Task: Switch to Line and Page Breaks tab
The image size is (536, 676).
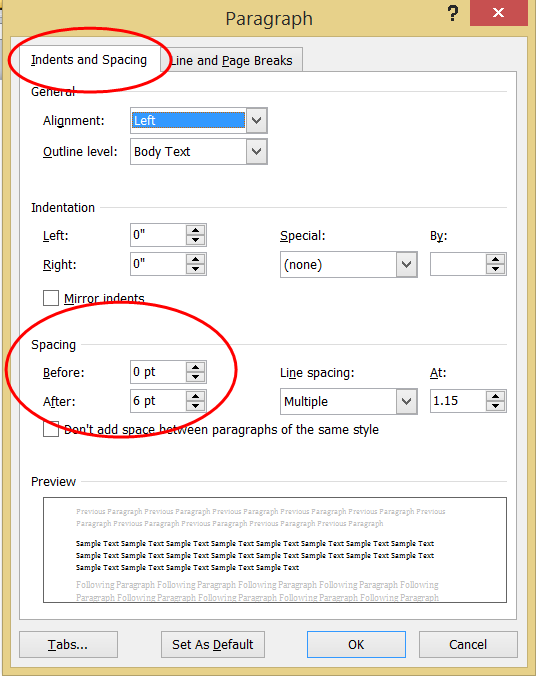Action: point(233,60)
